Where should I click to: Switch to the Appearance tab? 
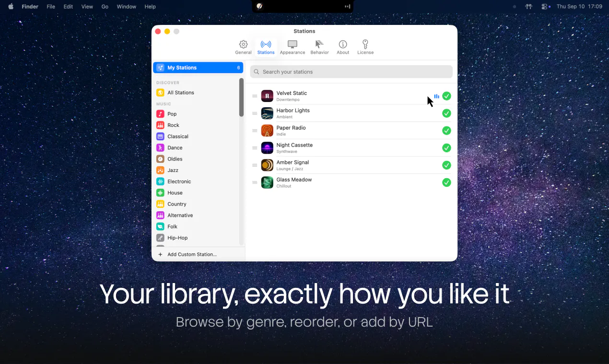[293, 47]
